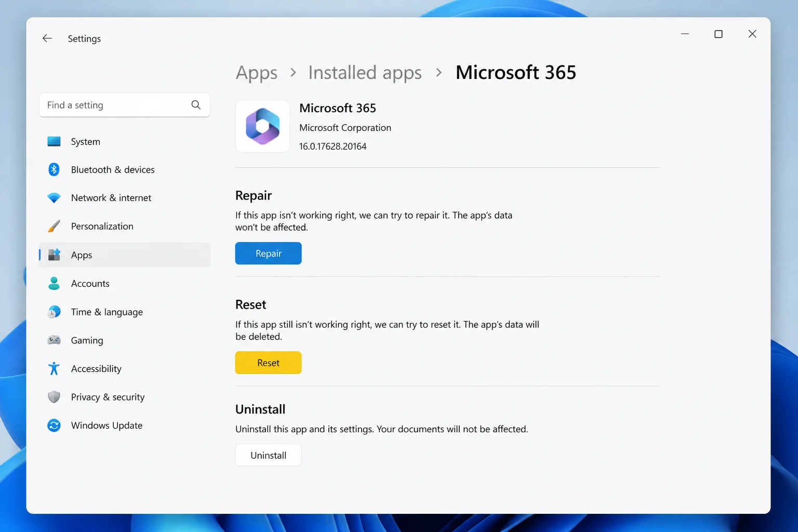This screenshot has width=798, height=532.
Task: Click the blue Repair button
Action: [268, 253]
